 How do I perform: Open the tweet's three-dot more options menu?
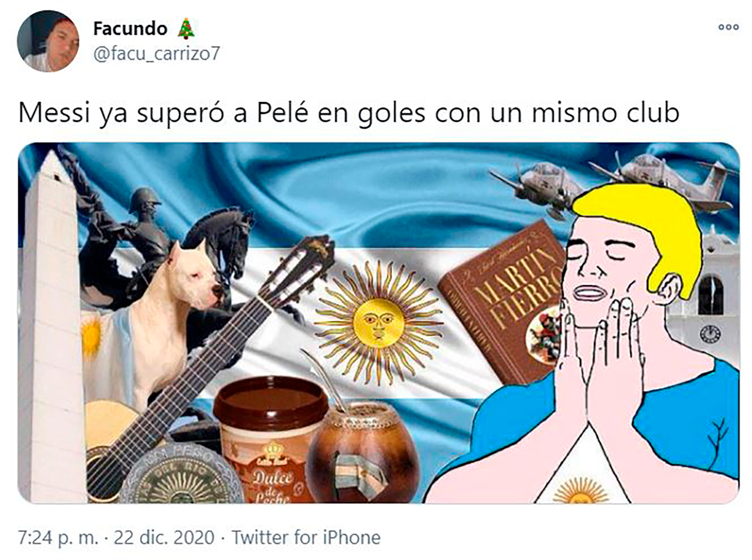728,27
